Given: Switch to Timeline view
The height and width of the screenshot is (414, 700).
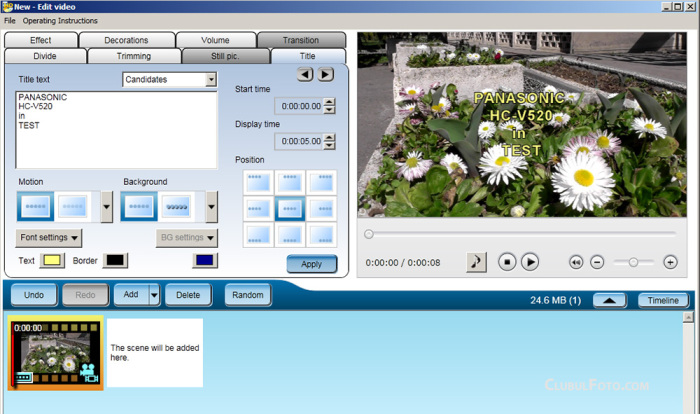Looking at the screenshot, I should (663, 301).
